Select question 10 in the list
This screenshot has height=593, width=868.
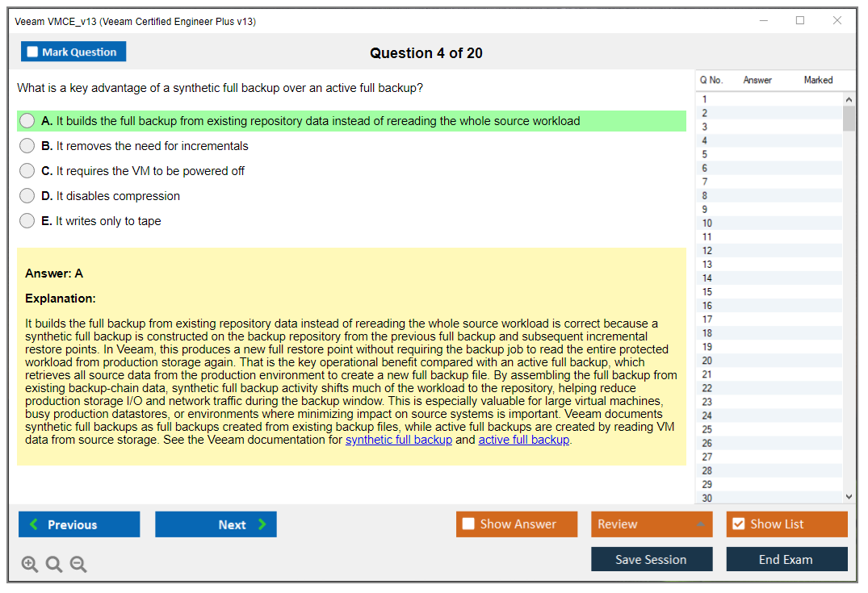click(x=769, y=223)
